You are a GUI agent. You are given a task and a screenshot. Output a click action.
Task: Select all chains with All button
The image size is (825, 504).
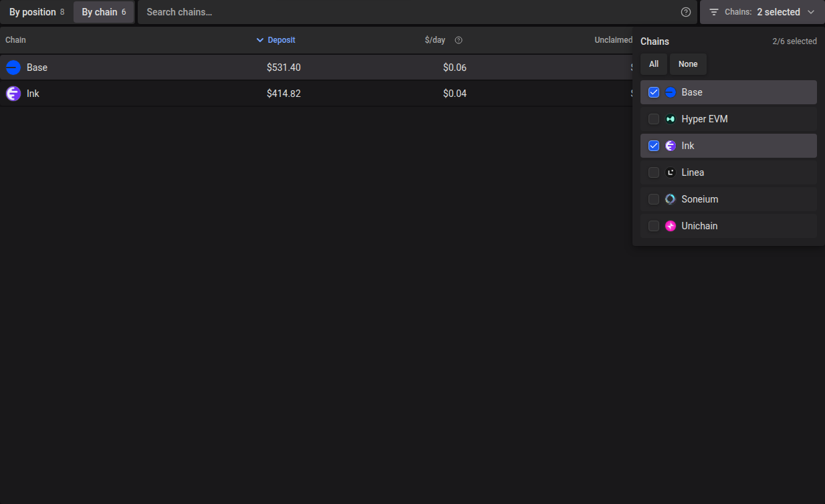[654, 64]
